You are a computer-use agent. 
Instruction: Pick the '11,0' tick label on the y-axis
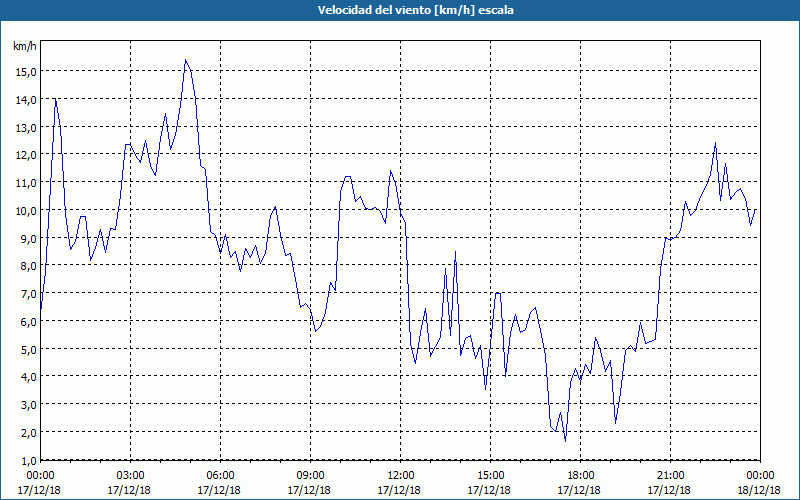(26, 183)
